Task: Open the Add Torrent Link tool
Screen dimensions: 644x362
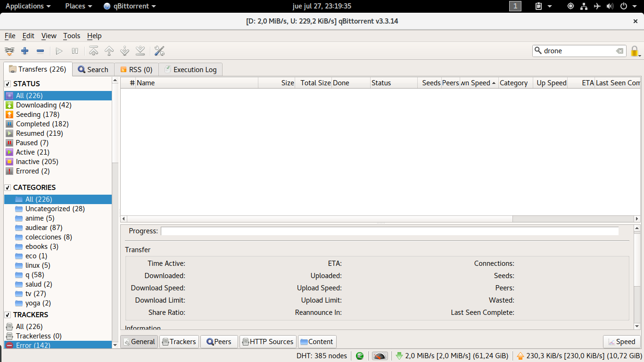Action: point(9,51)
